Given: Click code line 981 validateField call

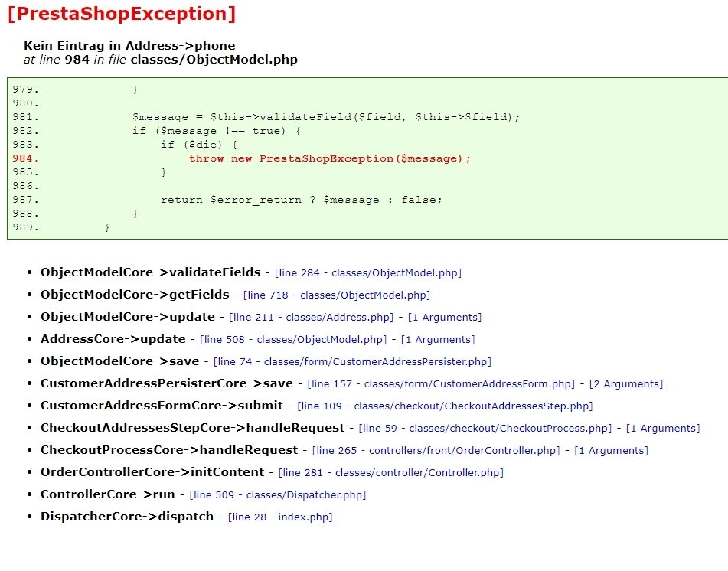Looking at the screenshot, I should 326,117.
